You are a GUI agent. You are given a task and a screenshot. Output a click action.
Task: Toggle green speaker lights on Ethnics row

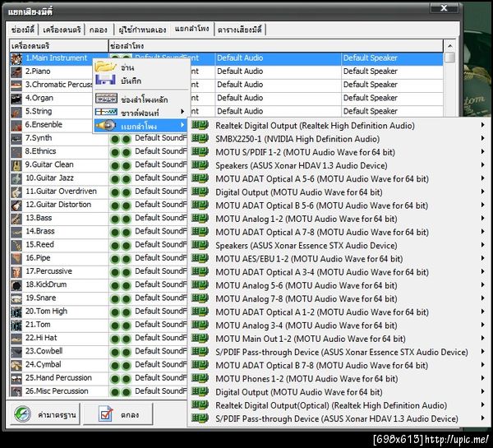121,153
